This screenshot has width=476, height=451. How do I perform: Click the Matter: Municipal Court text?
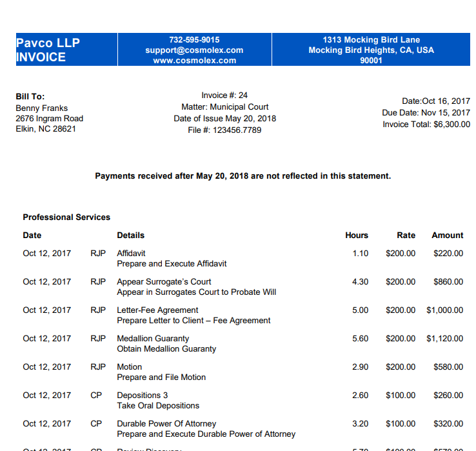tap(225, 107)
